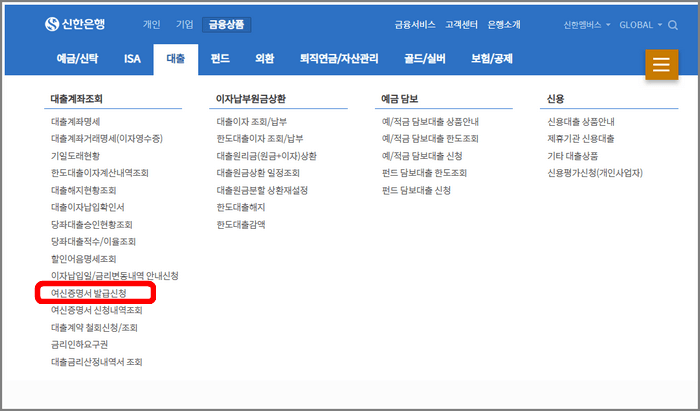Open the 당좌대출승인현황조회 link
This screenshot has height=411, width=700.
pyautogui.click(x=92, y=225)
